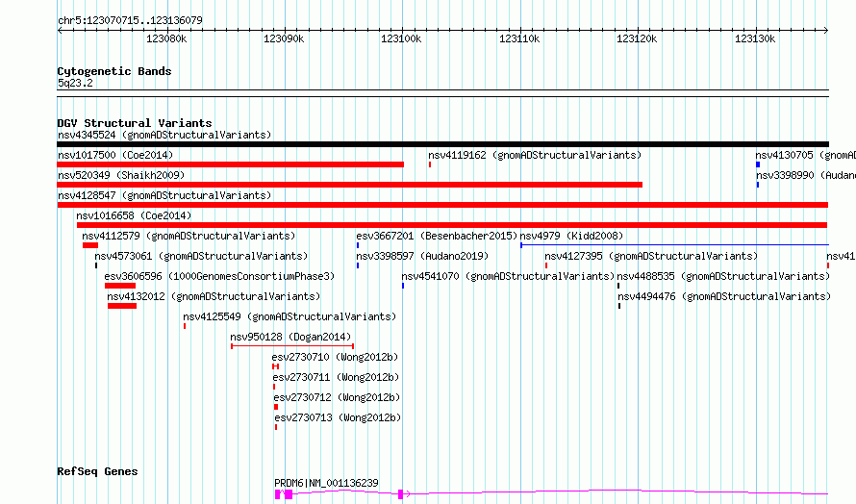Click the red nsv1016658 variant bar
Screen dimensions: 856x504
click(x=452, y=225)
